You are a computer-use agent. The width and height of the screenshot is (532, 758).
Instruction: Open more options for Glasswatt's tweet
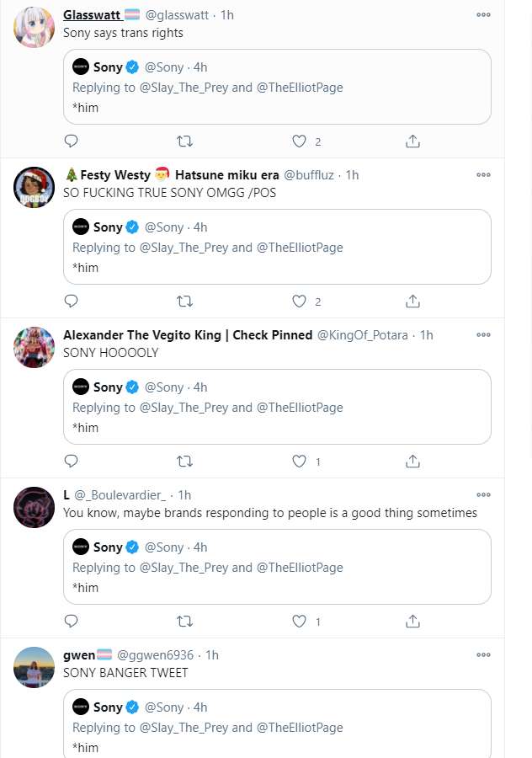[483, 15]
